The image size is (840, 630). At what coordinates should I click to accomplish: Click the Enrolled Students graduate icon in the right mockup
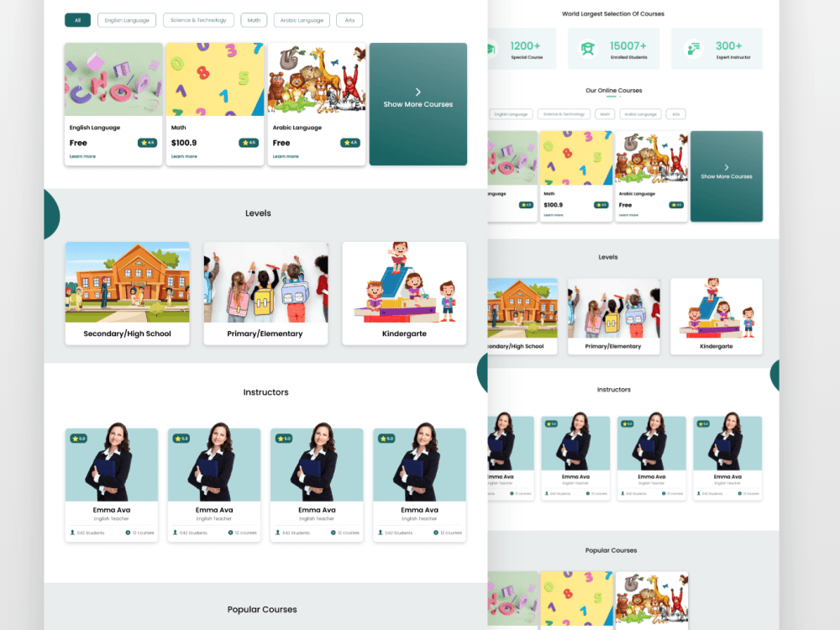(x=588, y=50)
